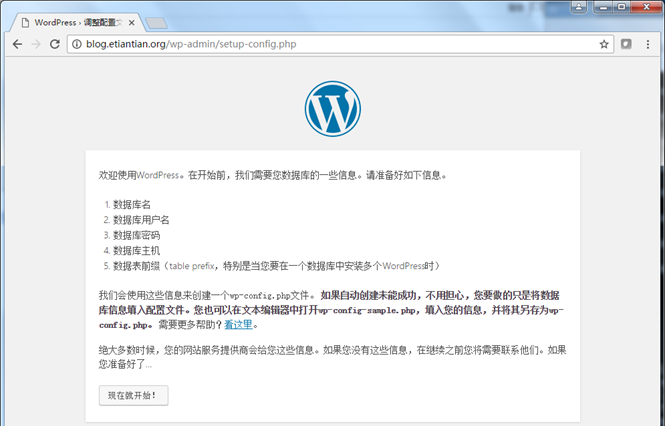This screenshot has width=665, height=426.
Task: Open the 看这里 help link
Action: click(238, 325)
